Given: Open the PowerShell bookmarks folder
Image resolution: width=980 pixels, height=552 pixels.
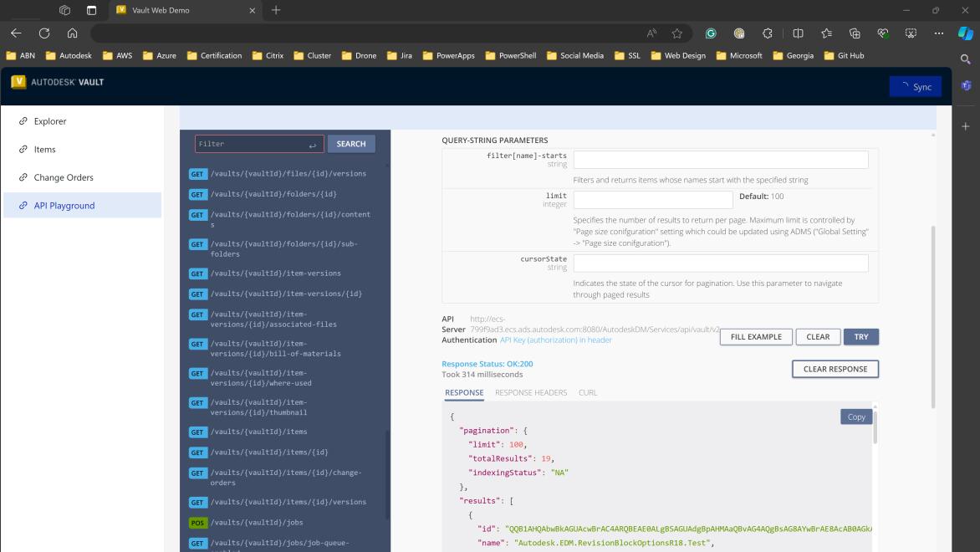Looking at the screenshot, I should coord(511,56).
